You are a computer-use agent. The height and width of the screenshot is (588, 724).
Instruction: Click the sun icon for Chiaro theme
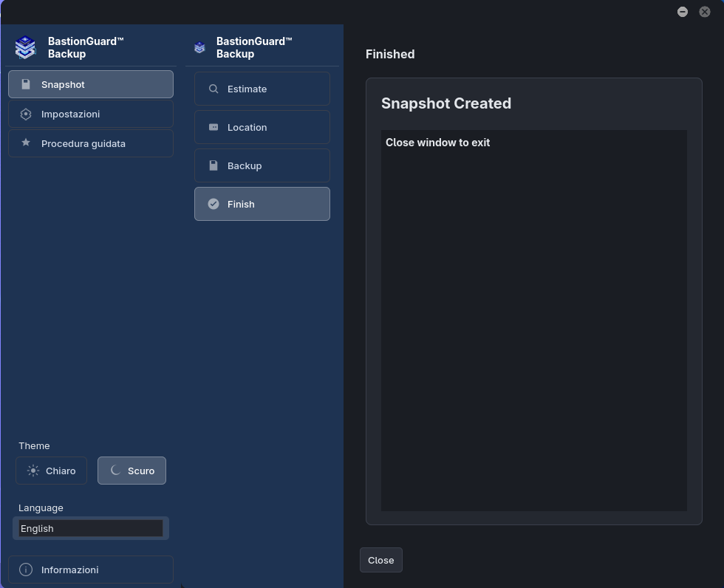click(33, 471)
